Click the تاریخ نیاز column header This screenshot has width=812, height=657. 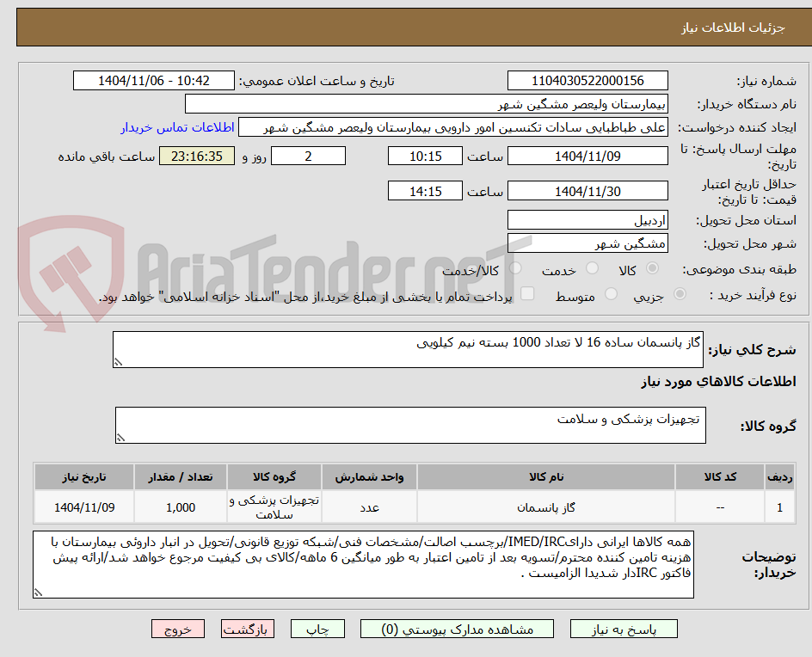tap(84, 476)
